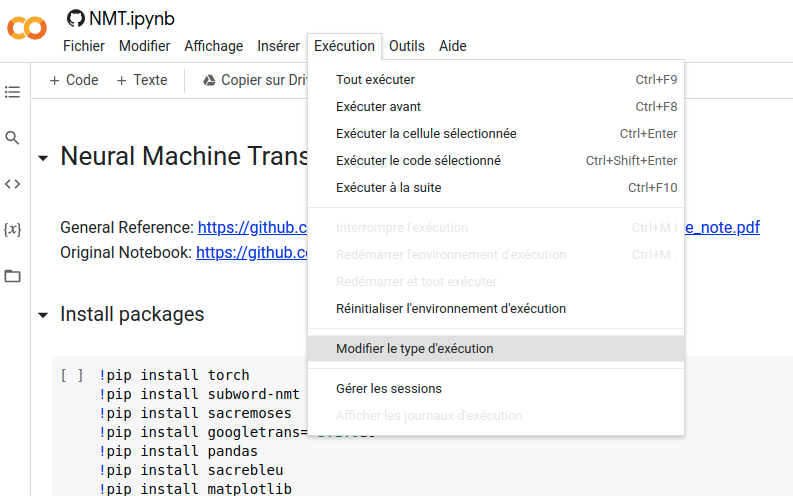Click the Colab logo icon
Viewport: 793px width, 496px height.
coord(27,28)
